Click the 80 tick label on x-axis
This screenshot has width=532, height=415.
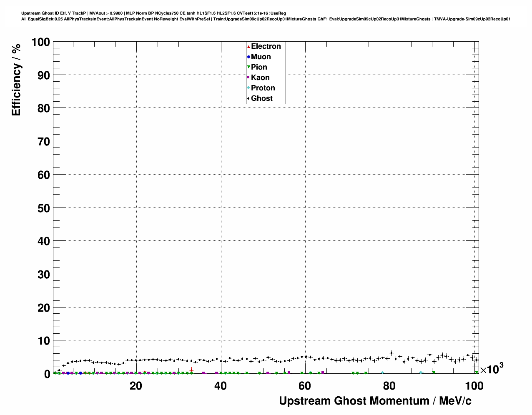point(389,386)
